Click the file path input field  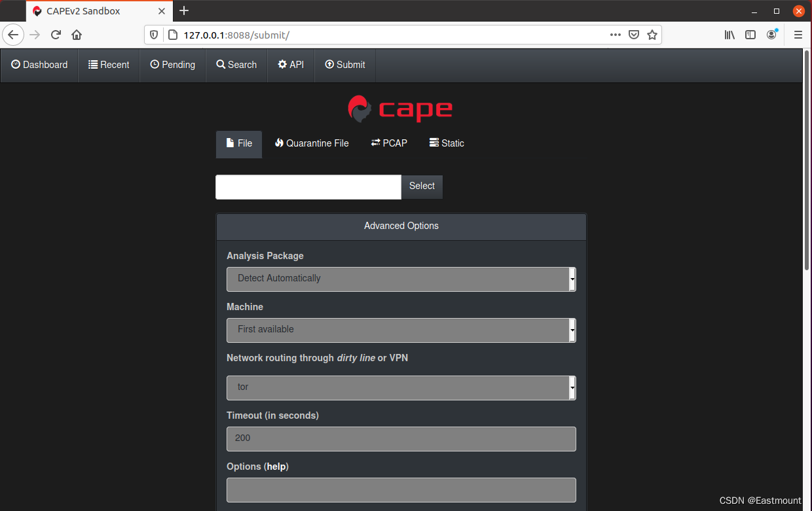pyautogui.click(x=308, y=187)
